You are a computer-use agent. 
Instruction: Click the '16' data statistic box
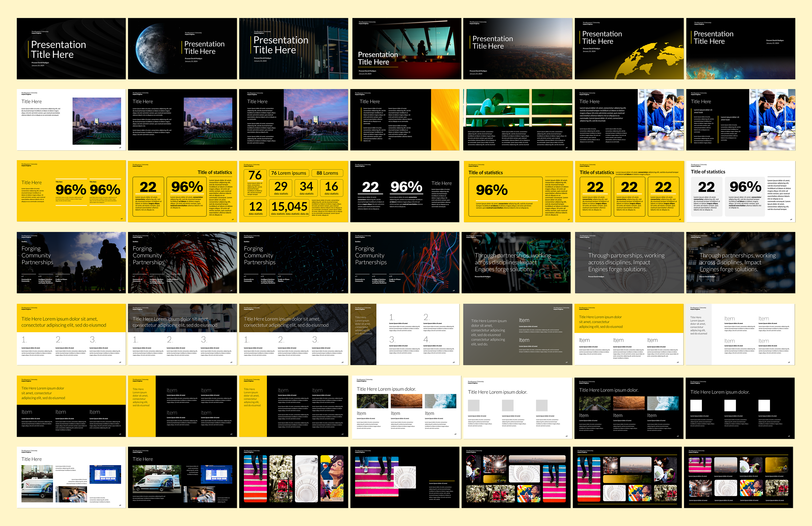(x=332, y=188)
